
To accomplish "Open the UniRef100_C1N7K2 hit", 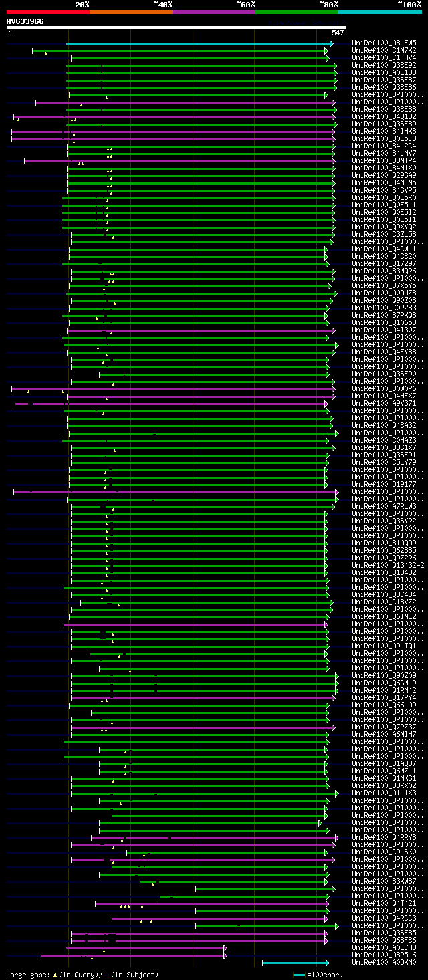I will (x=384, y=51).
